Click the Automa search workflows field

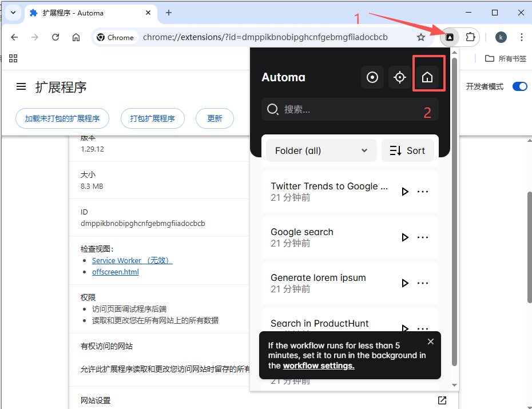(350, 109)
